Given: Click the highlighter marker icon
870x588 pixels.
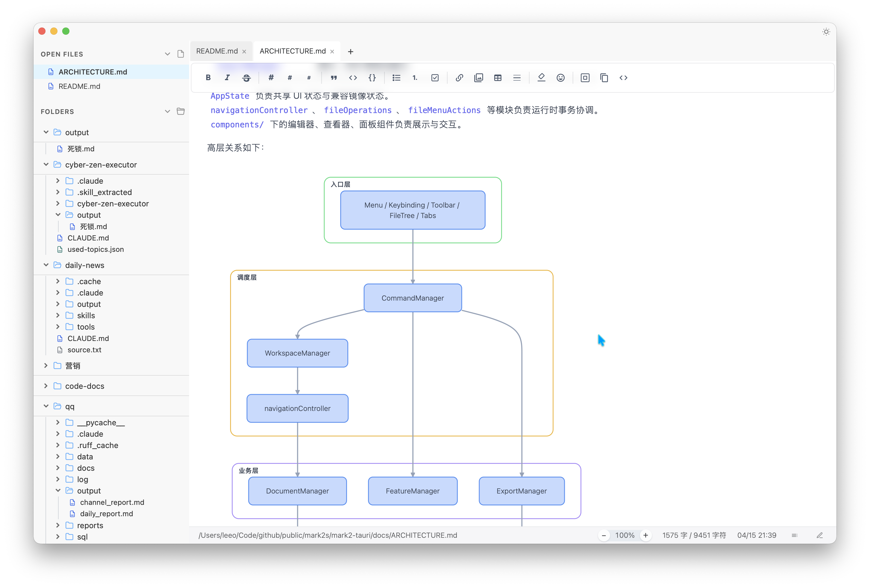Looking at the screenshot, I should (x=541, y=77).
